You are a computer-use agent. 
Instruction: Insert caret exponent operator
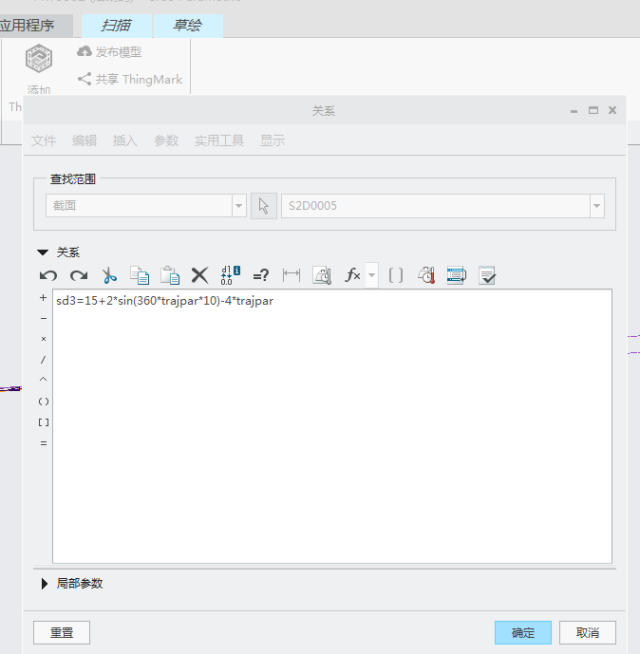tap(43, 380)
